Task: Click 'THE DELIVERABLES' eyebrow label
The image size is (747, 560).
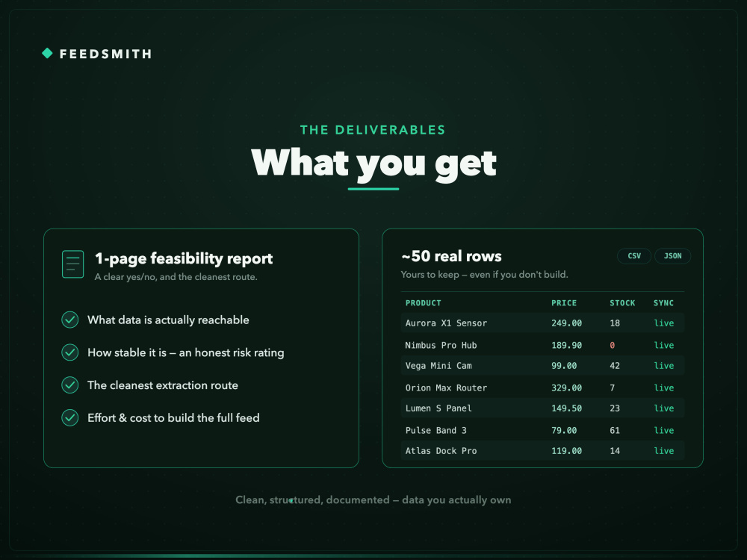Action: click(x=373, y=130)
